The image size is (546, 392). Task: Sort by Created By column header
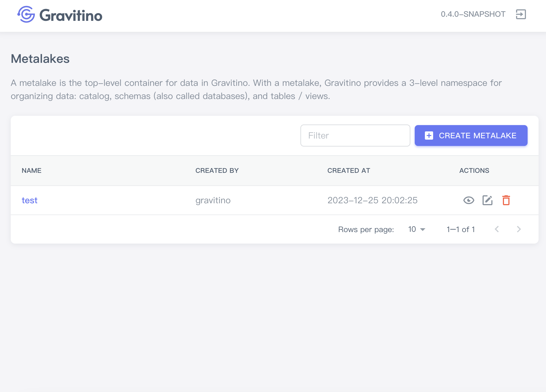point(217,171)
